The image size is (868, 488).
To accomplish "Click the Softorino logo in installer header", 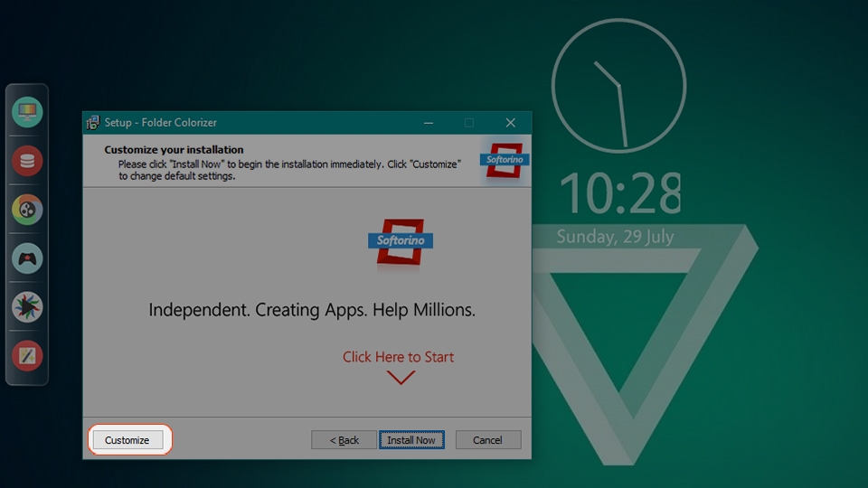I will (505, 161).
